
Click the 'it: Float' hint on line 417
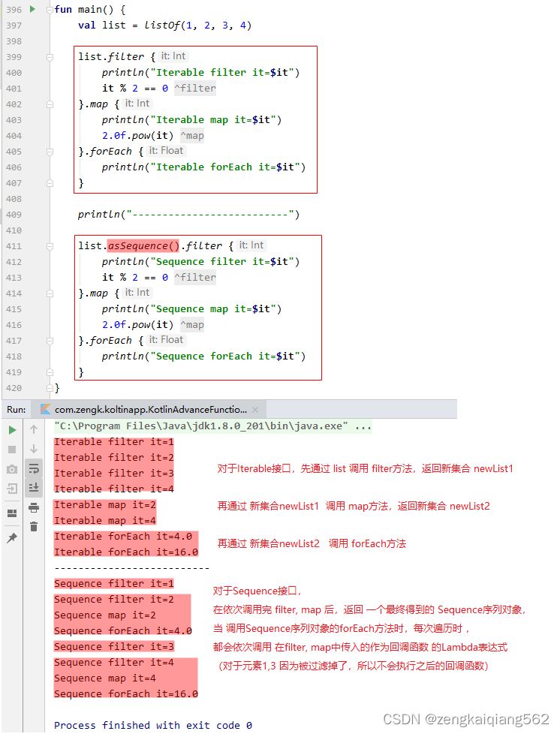click(x=166, y=340)
